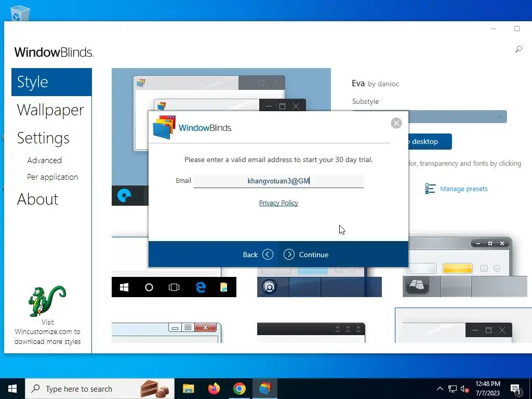532x399 pixels.
Task: Click the Manage presets list icon
Action: click(x=430, y=189)
